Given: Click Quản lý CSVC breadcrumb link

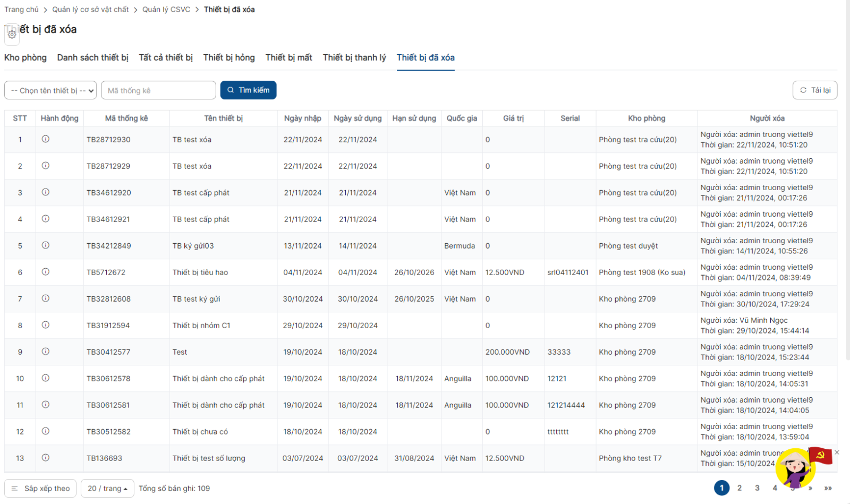Looking at the screenshot, I should pyautogui.click(x=166, y=10).
